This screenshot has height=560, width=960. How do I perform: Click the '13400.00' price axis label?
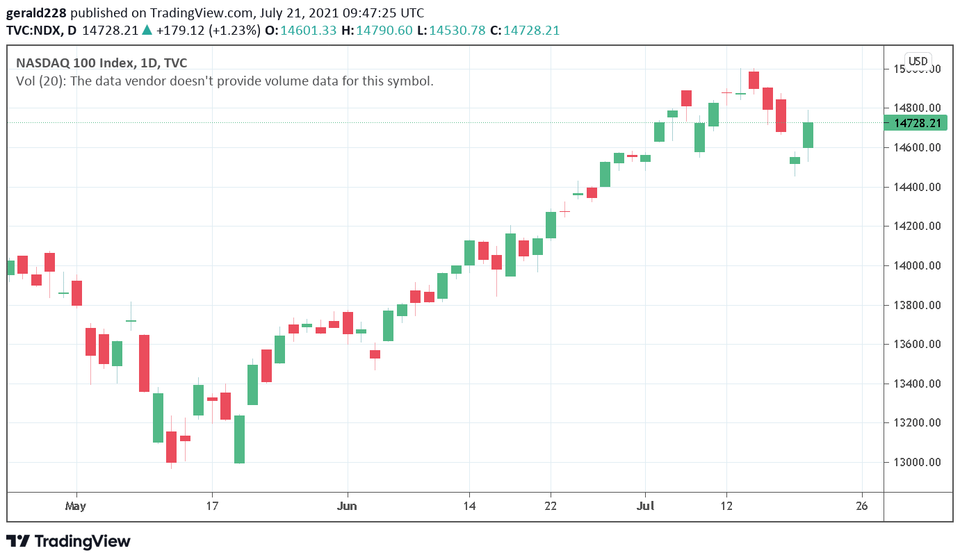pyautogui.click(x=918, y=384)
